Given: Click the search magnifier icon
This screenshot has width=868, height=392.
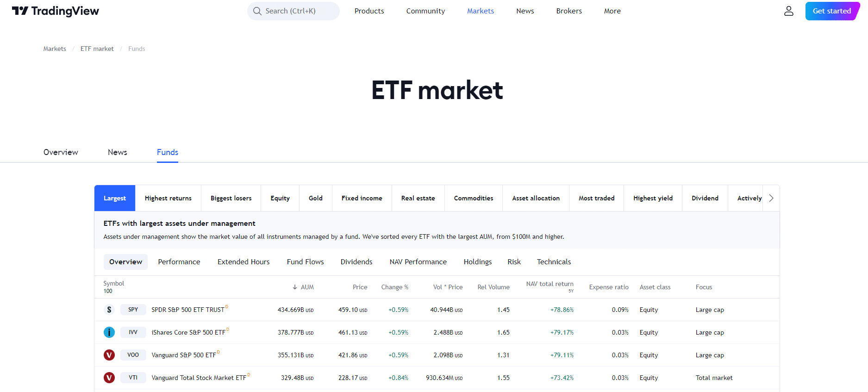Looking at the screenshot, I should click(257, 11).
